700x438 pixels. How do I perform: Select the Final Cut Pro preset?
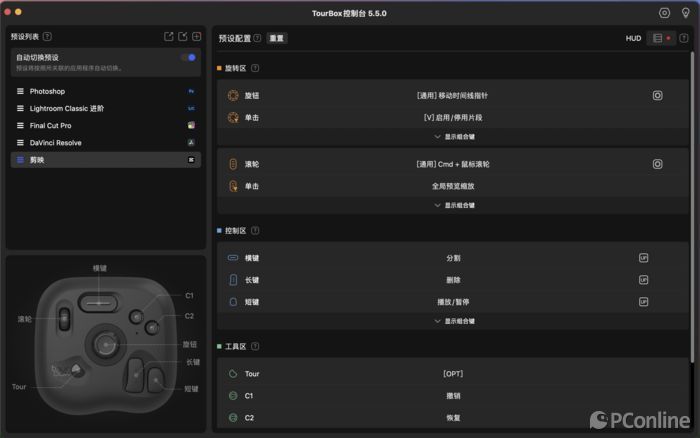point(106,125)
